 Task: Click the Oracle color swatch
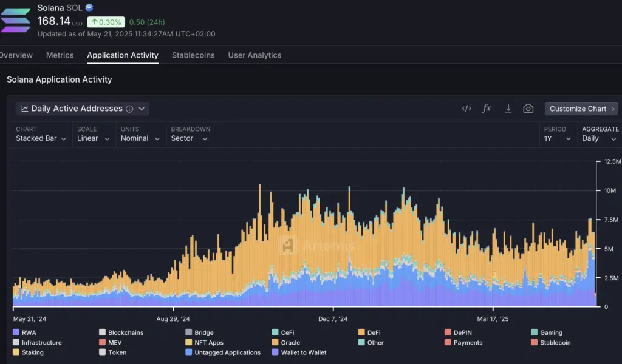coord(275,342)
